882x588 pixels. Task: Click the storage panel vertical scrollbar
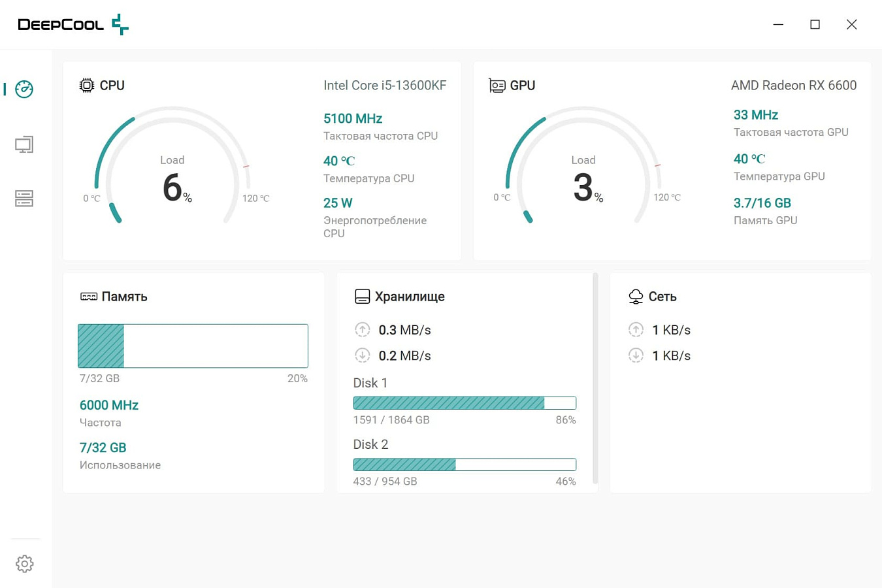(x=595, y=379)
